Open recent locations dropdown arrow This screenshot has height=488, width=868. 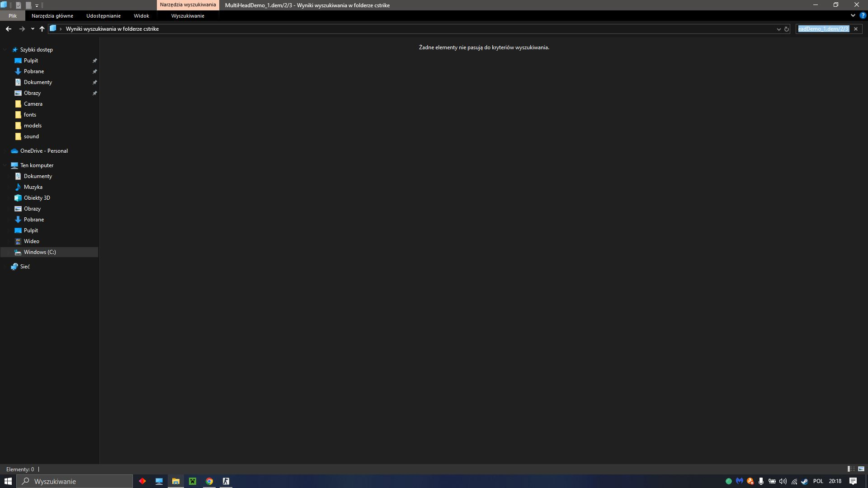pos(33,29)
